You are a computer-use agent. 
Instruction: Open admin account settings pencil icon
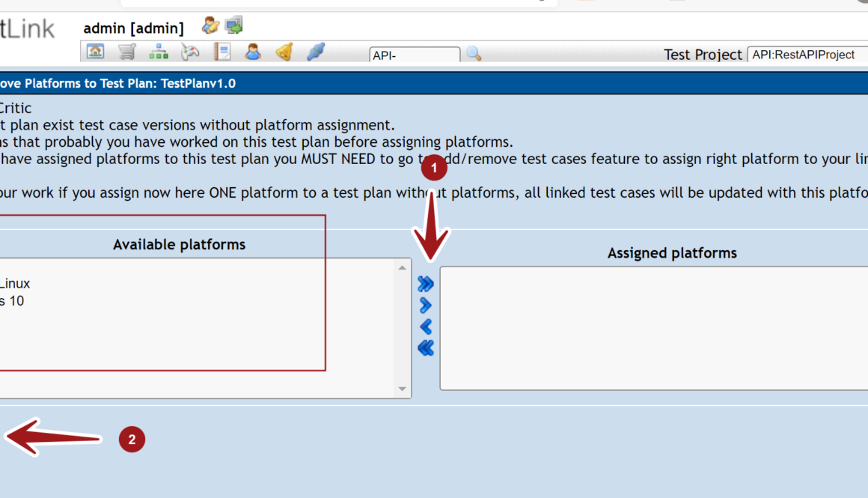[x=210, y=26]
